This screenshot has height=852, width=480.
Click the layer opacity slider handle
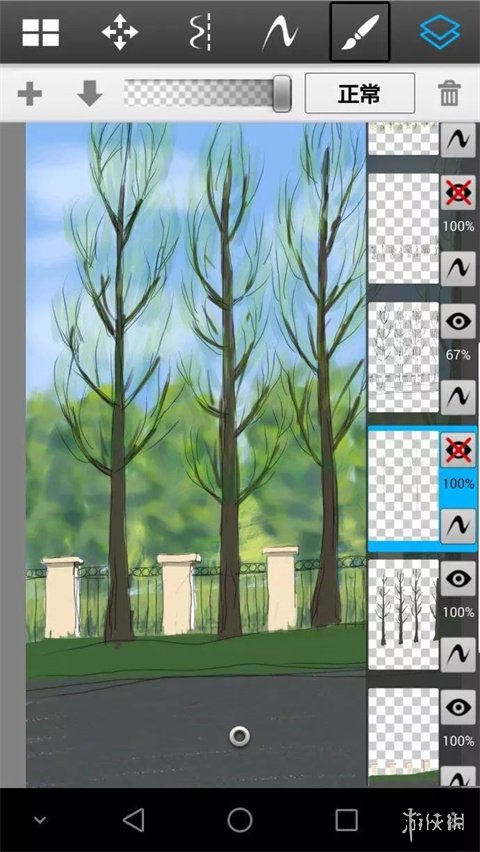tap(282, 93)
